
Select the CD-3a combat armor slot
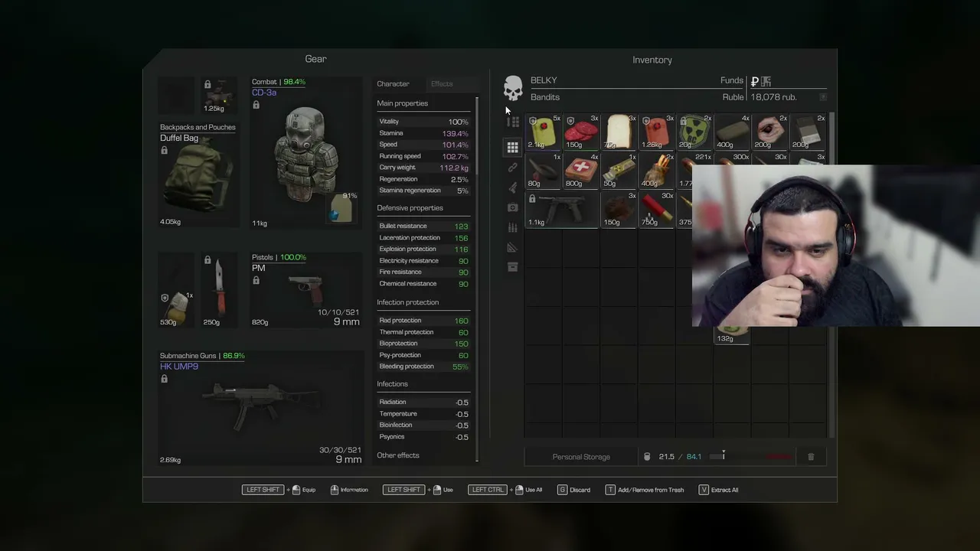(306, 152)
